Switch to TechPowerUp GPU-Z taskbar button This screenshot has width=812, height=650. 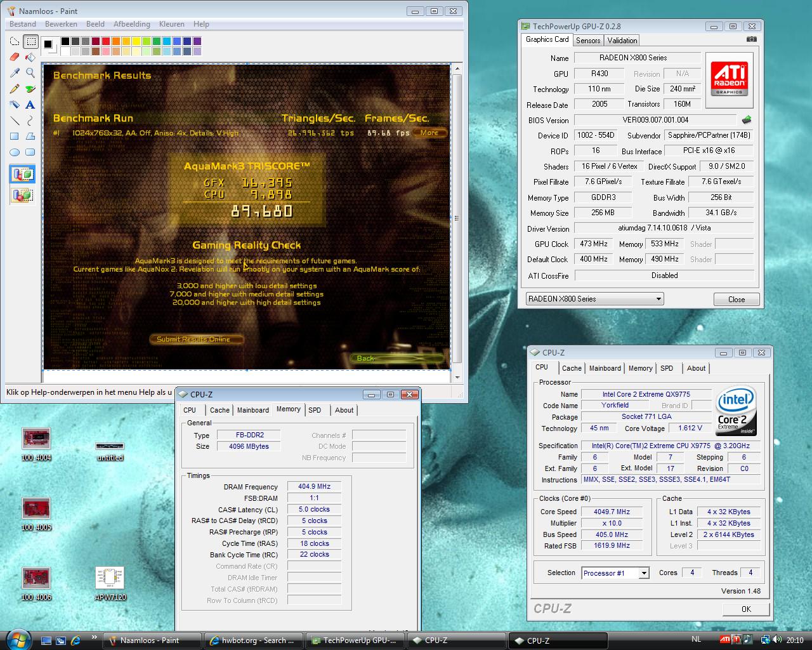point(355,640)
